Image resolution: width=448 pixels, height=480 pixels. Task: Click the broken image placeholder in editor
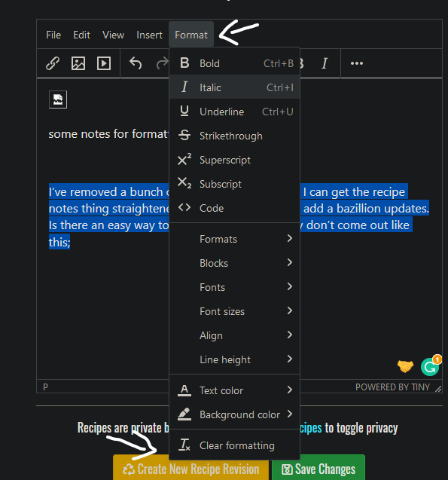click(58, 99)
